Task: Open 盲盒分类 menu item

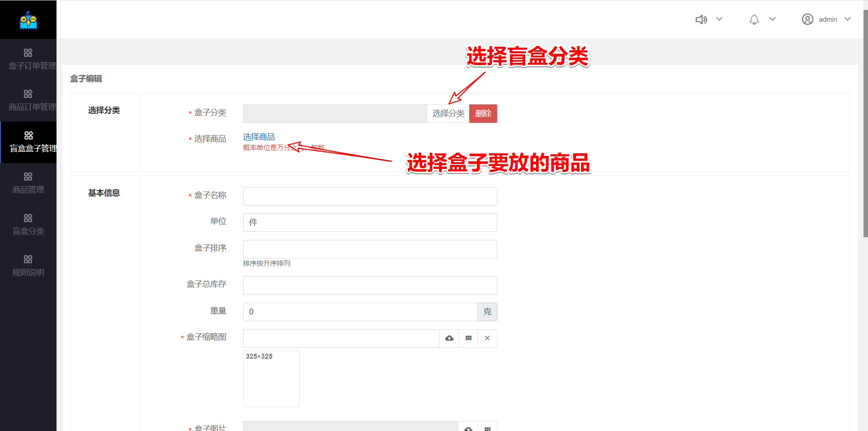Action: (x=28, y=231)
